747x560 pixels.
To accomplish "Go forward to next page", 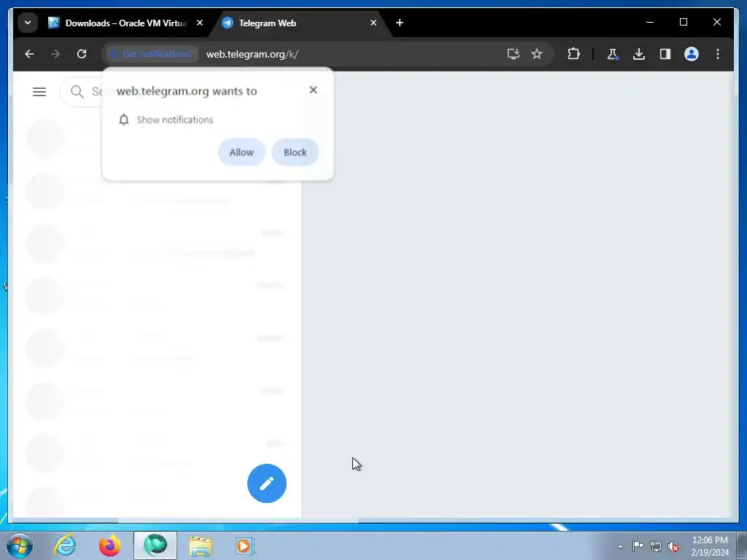I will click(55, 54).
